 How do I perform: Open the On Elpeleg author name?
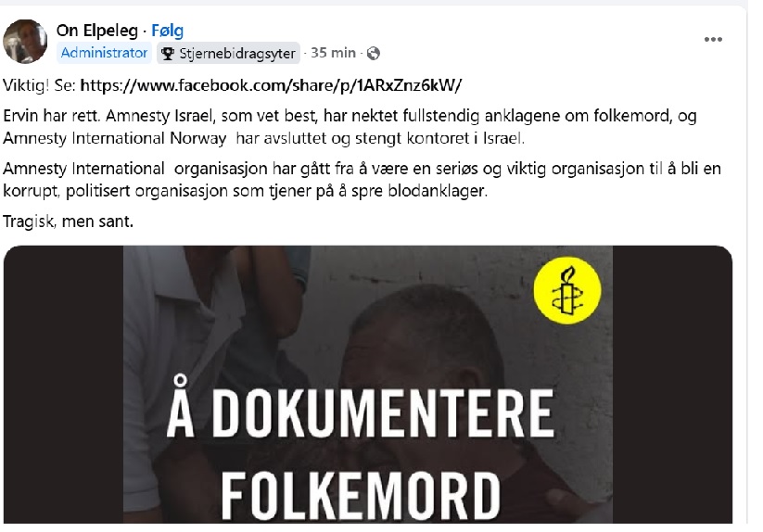(97, 31)
